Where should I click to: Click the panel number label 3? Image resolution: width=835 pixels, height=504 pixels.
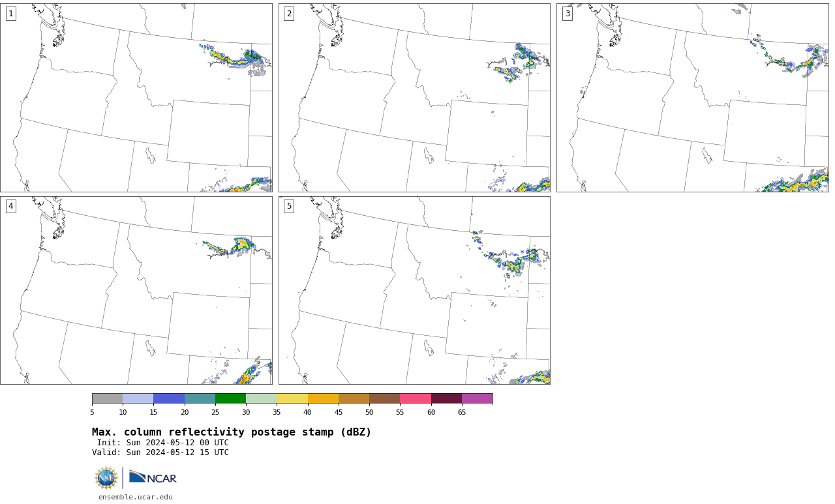tap(568, 14)
